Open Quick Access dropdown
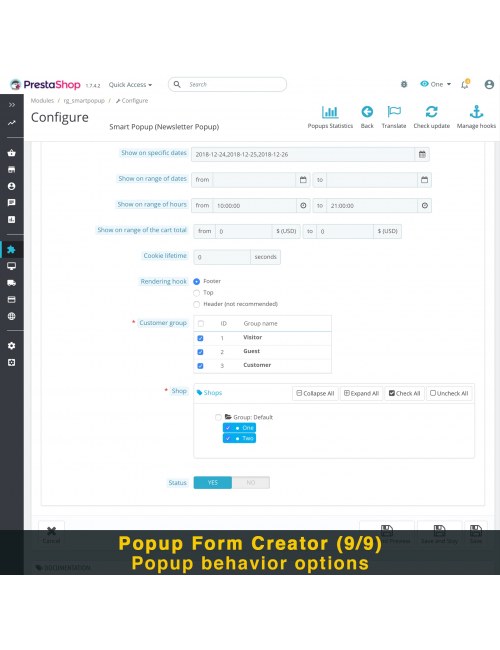Image resolution: width=500 pixels, height=650 pixels. 130,85
